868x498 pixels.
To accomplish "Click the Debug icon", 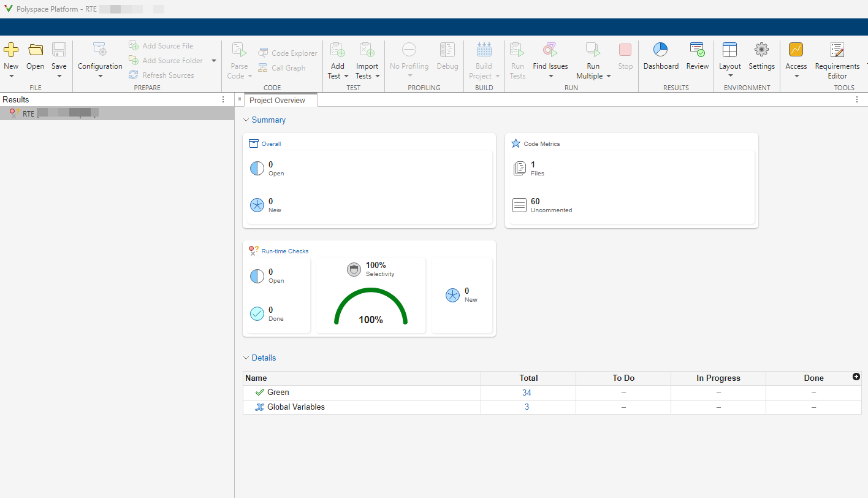I will (447, 50).
